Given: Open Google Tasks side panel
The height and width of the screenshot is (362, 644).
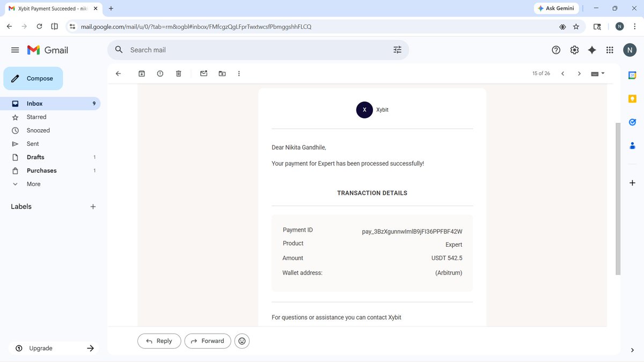Looking at the screenshot, I should coord(632,122).
